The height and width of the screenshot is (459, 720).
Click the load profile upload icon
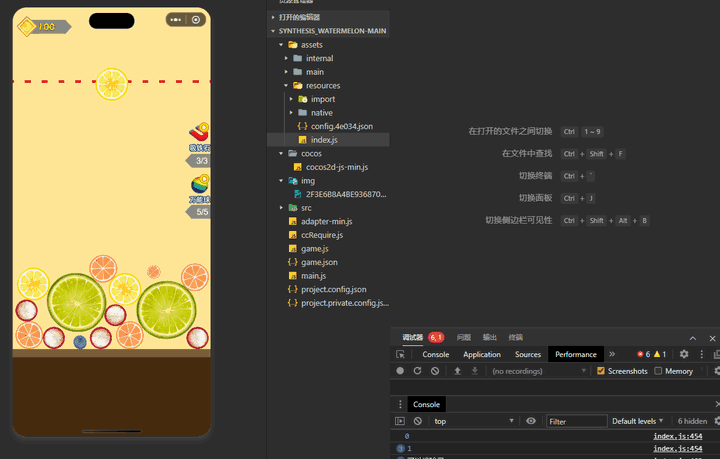(458, 371)
